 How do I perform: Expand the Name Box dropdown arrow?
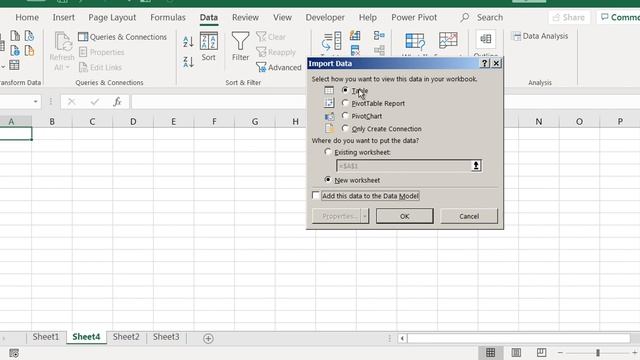pyautogui.click(x=36, y=102)
